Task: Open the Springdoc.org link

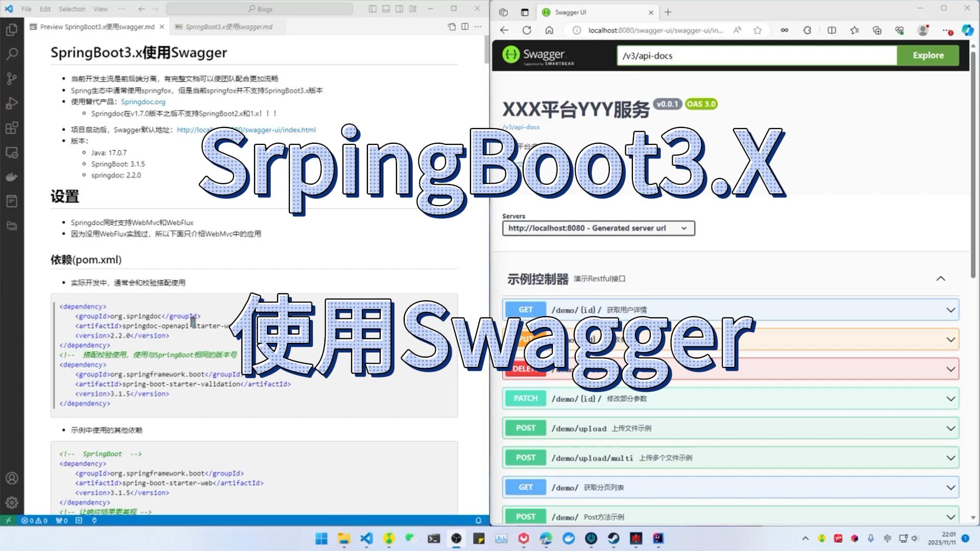Action: (143, 102)
